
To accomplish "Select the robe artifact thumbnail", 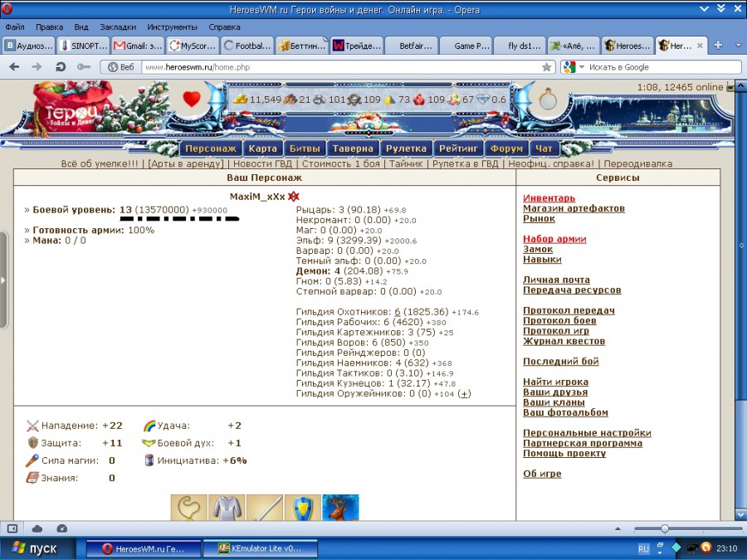I will (x=227, y=507).
